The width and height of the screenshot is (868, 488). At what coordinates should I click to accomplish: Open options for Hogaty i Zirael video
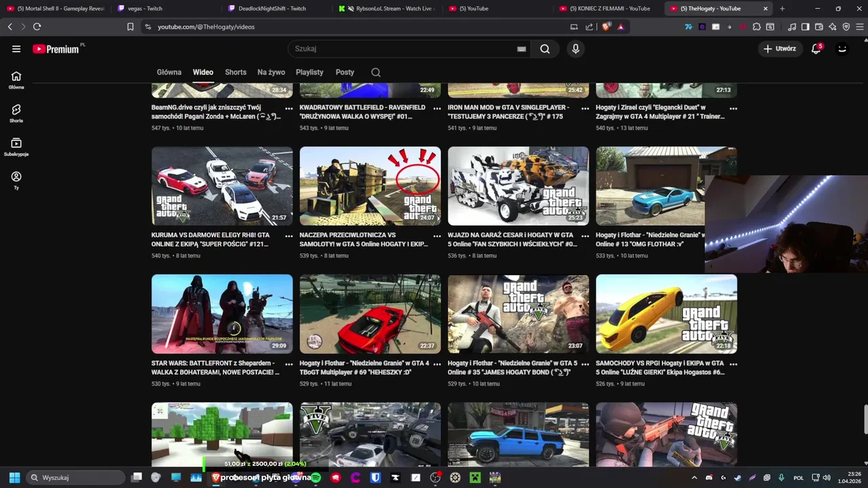(733, 108)
